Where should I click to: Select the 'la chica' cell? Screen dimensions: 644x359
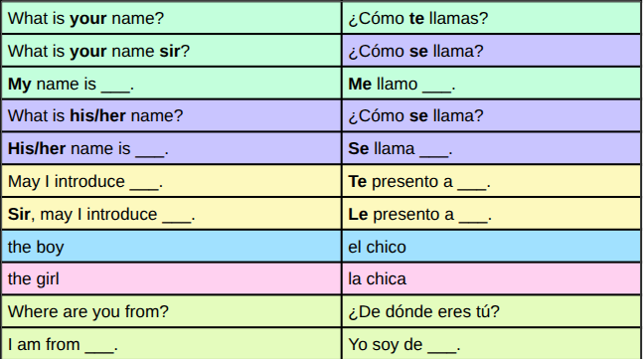[491, 278]
